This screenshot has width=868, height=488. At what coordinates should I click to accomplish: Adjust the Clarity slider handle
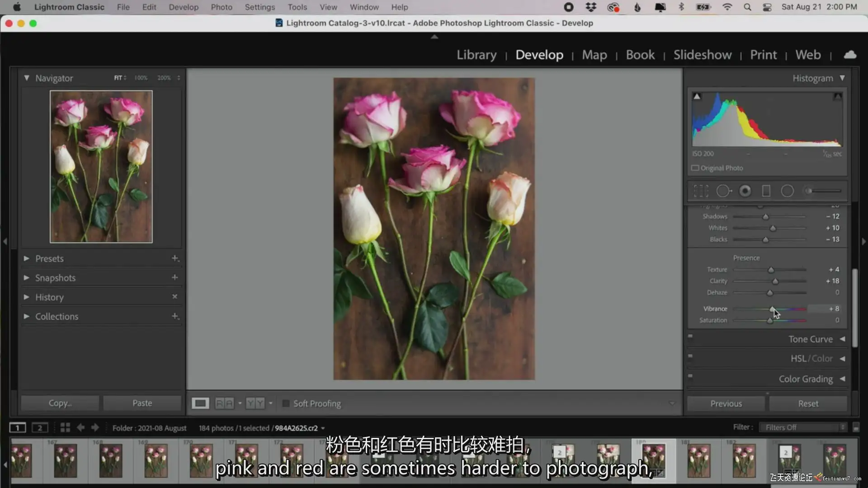[775, 282]
